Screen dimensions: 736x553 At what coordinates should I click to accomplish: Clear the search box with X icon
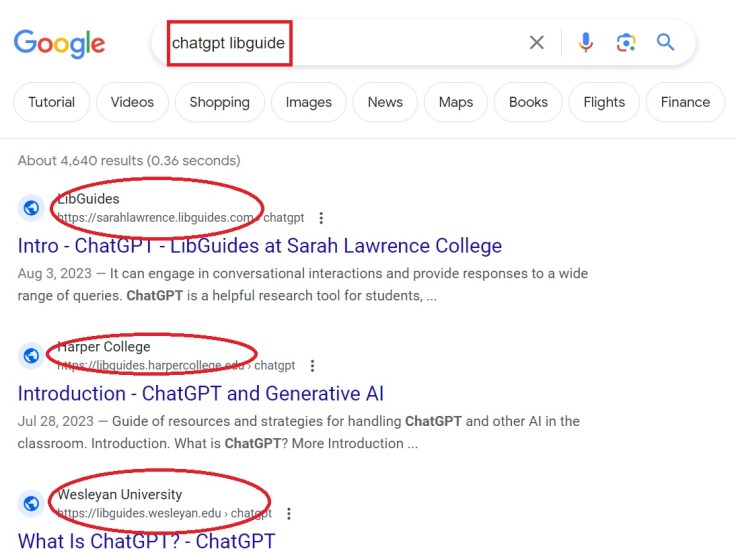pos(537,42)
